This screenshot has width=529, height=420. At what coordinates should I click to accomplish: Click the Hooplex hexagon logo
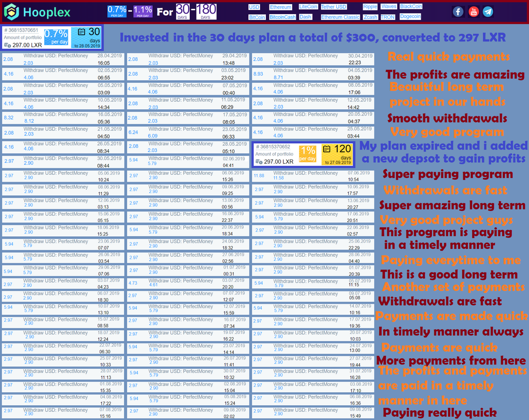12,12
